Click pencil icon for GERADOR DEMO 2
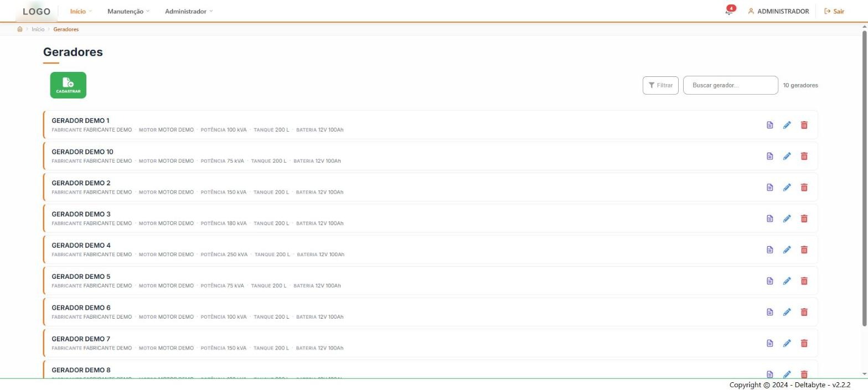This screenshot has width=868, height=390. point(787,188)
